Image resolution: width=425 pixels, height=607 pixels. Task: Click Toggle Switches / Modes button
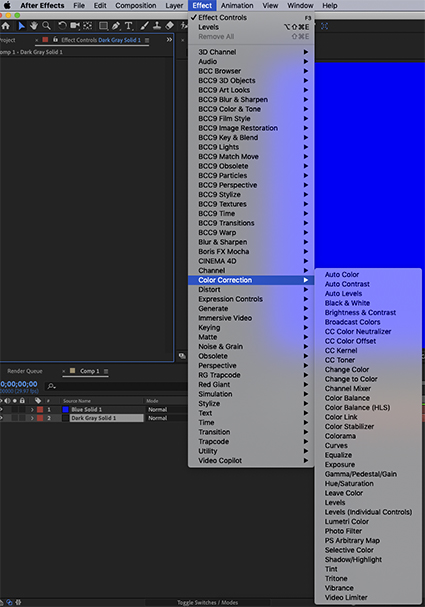[207, 603]
